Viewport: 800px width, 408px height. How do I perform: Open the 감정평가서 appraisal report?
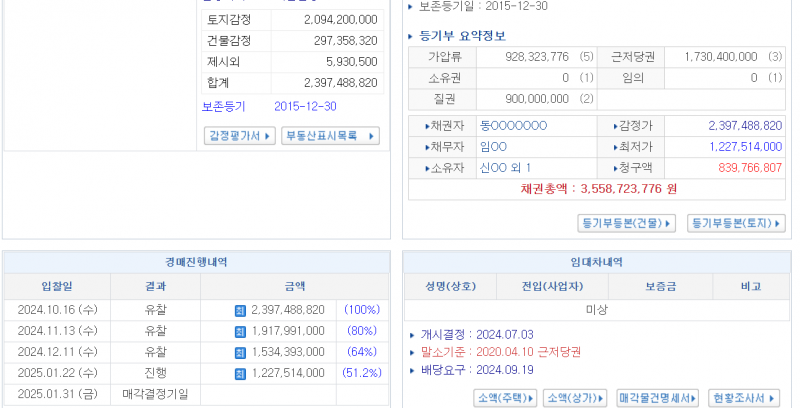pos(239,136)
